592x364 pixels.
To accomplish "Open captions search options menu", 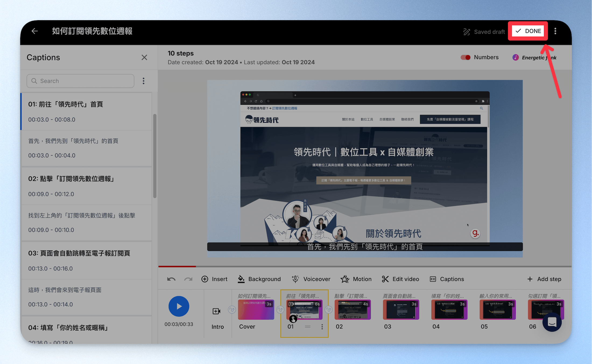I will tap(143, 81).
